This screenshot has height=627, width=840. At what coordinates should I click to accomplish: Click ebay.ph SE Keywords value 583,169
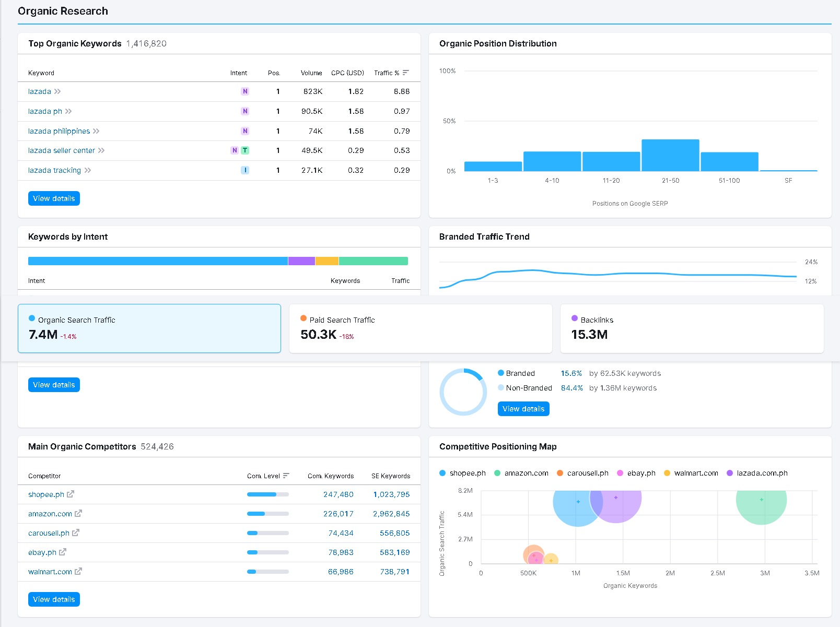(x=395, y=552)
